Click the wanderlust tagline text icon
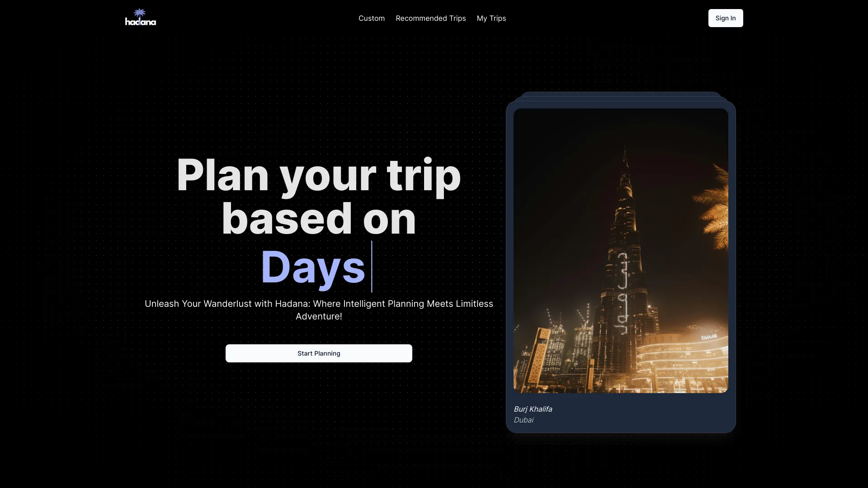868x488 pixels. [319, 310]
